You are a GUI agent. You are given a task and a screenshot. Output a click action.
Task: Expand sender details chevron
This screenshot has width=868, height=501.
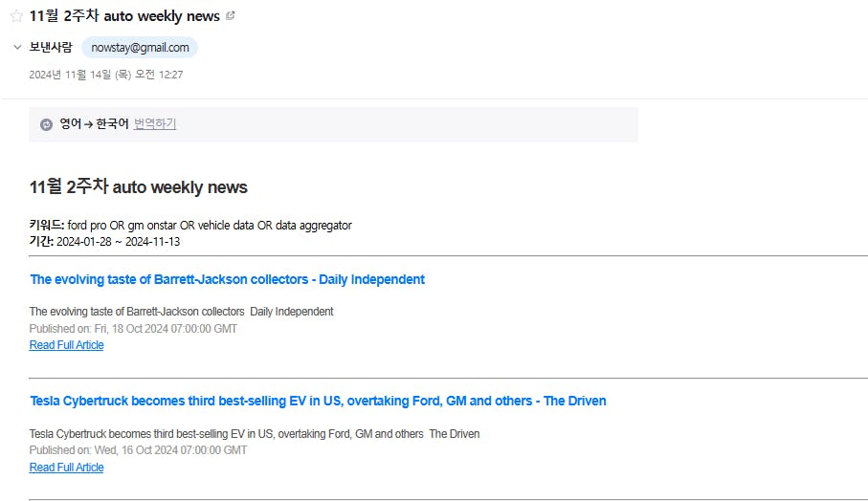pyautogui.click(x=17, y=47)
